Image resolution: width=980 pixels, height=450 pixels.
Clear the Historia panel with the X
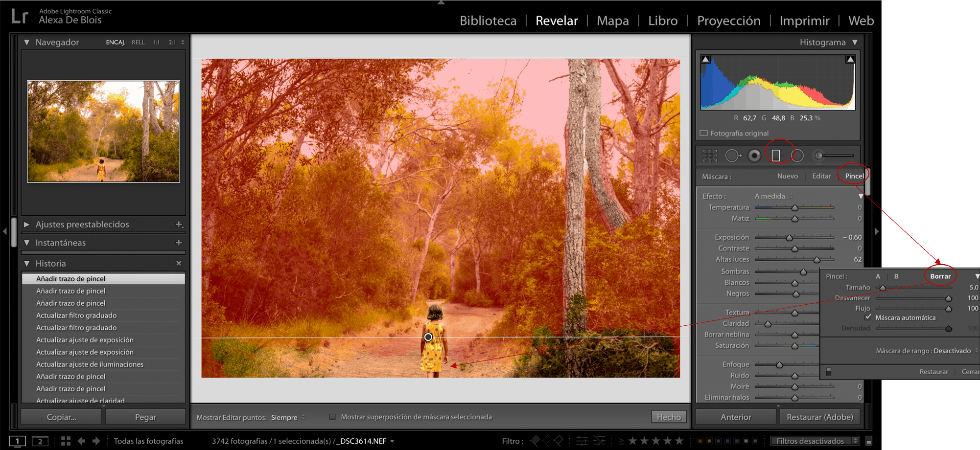coord(179,263)
